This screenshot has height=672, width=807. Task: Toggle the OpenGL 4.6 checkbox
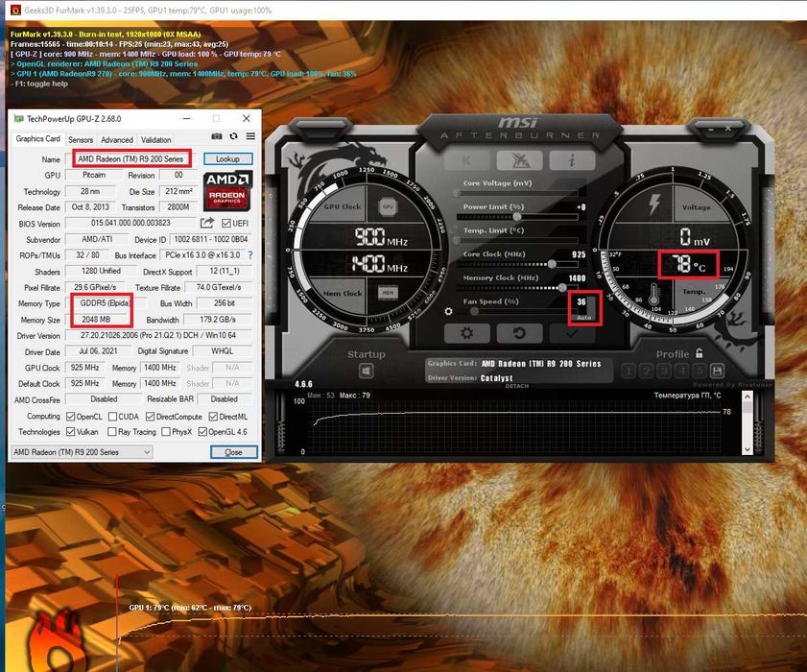[x=202, y=432]
